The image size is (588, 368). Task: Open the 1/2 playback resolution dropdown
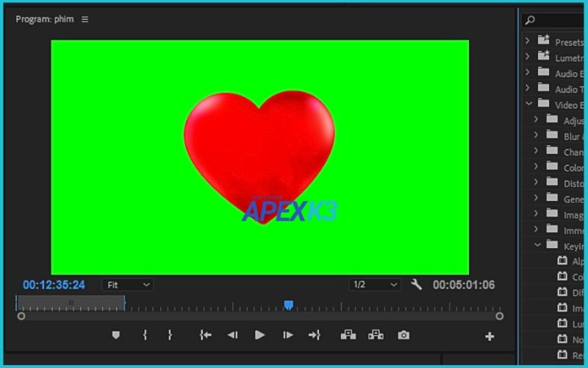(x=374, y=285)
